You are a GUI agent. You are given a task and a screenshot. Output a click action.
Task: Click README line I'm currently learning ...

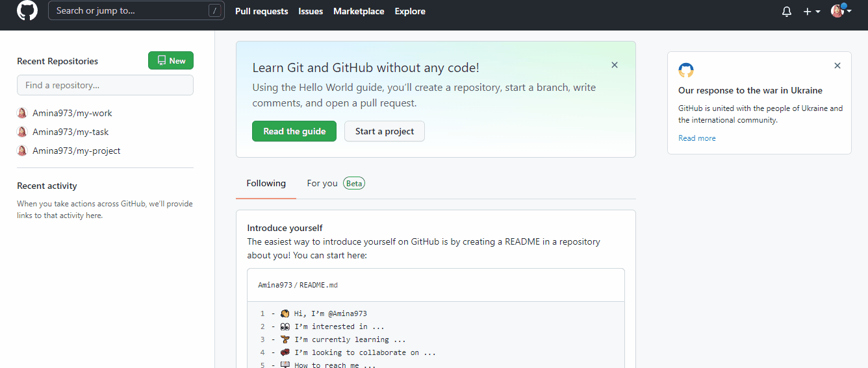click(x=350, y=339)
